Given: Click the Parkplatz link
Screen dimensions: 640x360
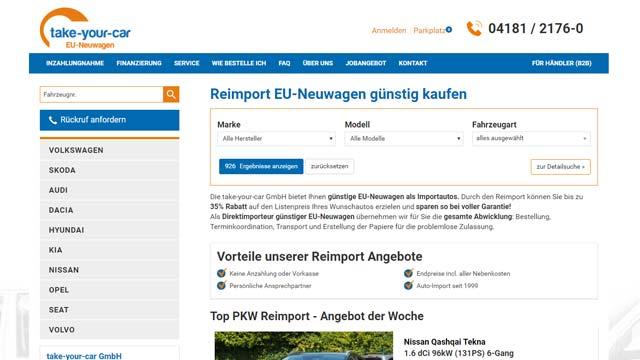Looking at the screenshot, I should point(429,30).
